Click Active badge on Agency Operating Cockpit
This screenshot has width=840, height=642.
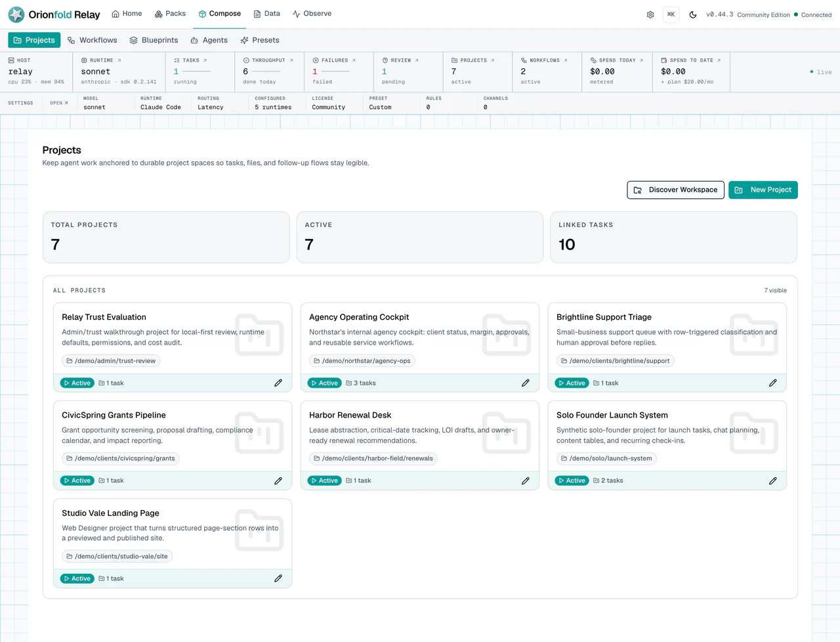click(x=325, y=383)
